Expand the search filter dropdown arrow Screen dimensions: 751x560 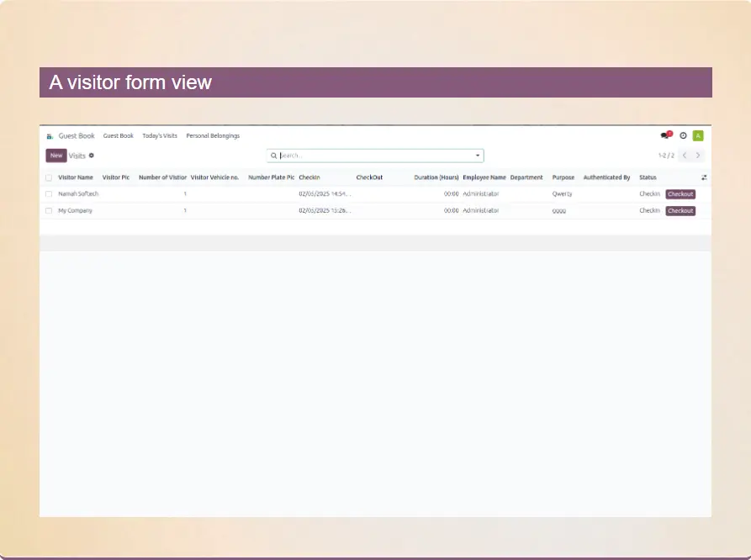tap(478, 156)
